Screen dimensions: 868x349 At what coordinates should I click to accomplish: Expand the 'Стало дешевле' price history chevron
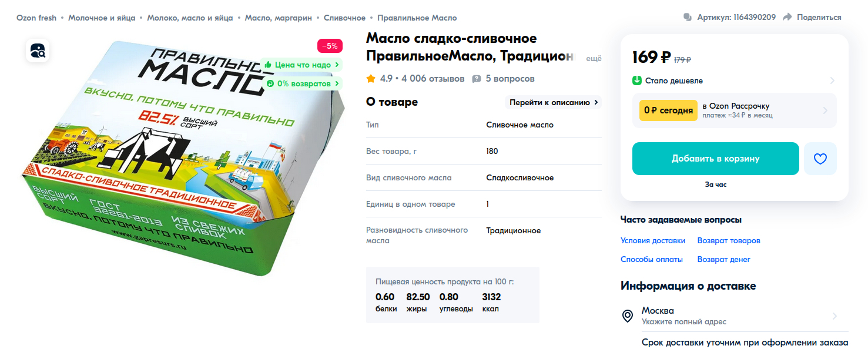(832, 80)
